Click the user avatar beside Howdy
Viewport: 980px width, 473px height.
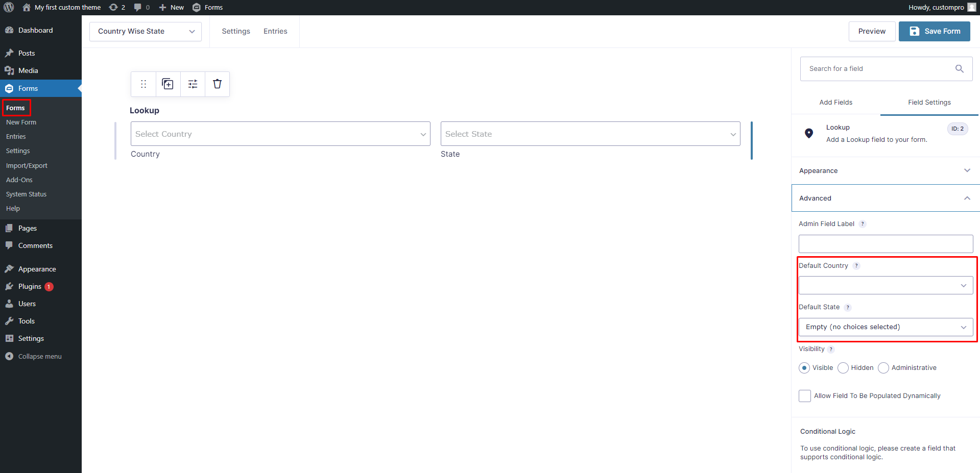(x=971, y=7)
